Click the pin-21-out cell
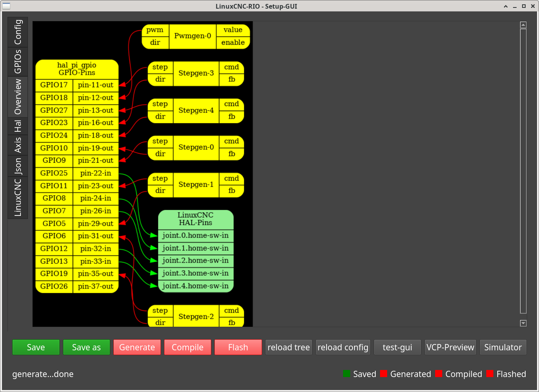 coord(96,161)
